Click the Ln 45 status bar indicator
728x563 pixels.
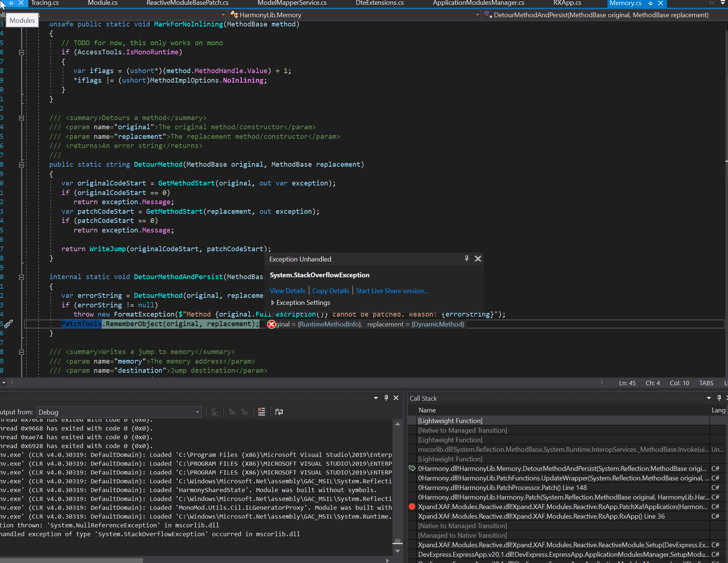(627, 383)
